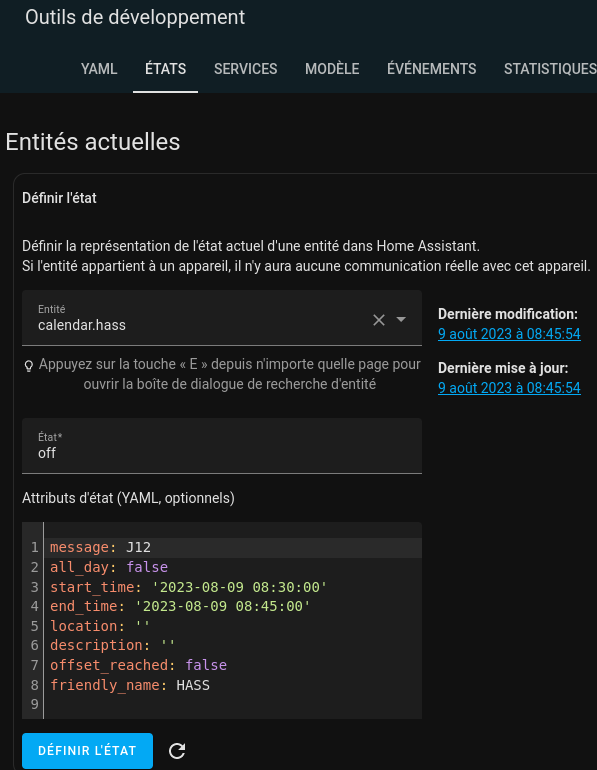Go to the MODÈLE tab
Screen dimensions: 597x770
[332, 69]
